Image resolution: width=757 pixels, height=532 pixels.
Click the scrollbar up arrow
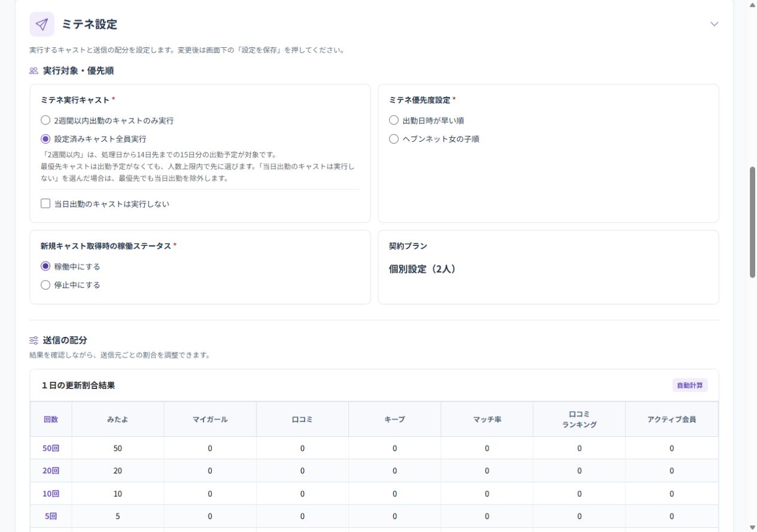tap(752, 5)
